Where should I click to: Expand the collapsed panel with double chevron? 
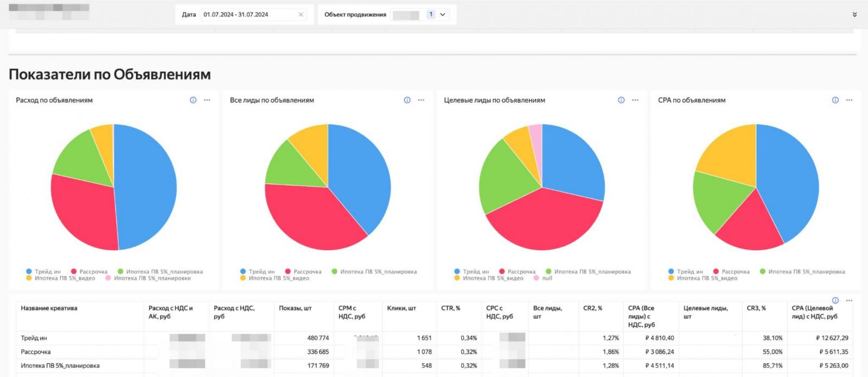[x=854, y=15]
